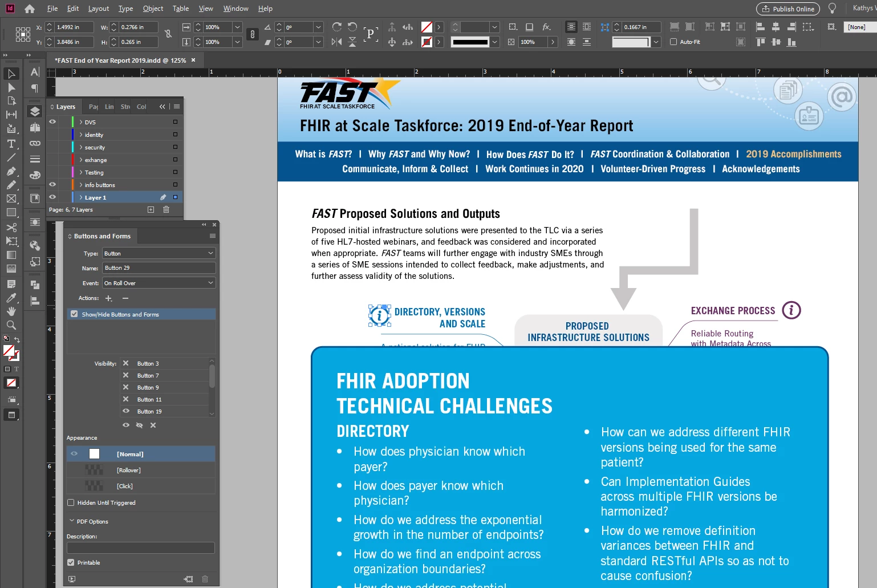
Task: Select the Pen tool
Action: [11, 171]
